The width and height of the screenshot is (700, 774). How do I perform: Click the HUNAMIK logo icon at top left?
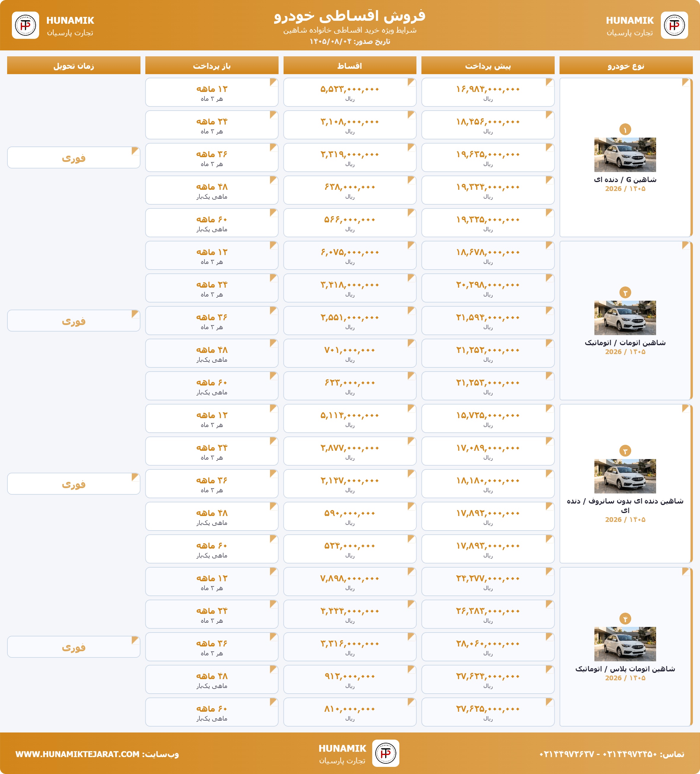coord(25,25)
